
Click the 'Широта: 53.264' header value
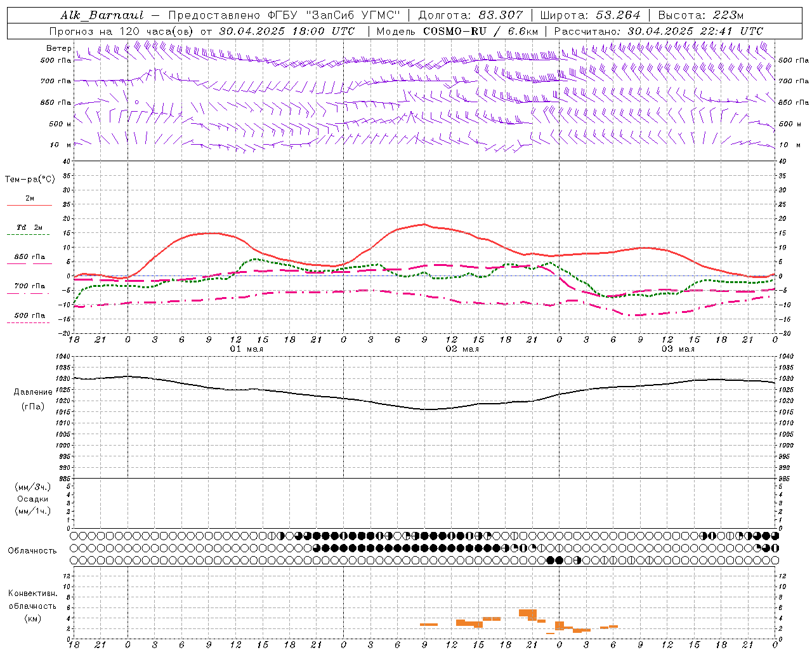pos(590,15)
